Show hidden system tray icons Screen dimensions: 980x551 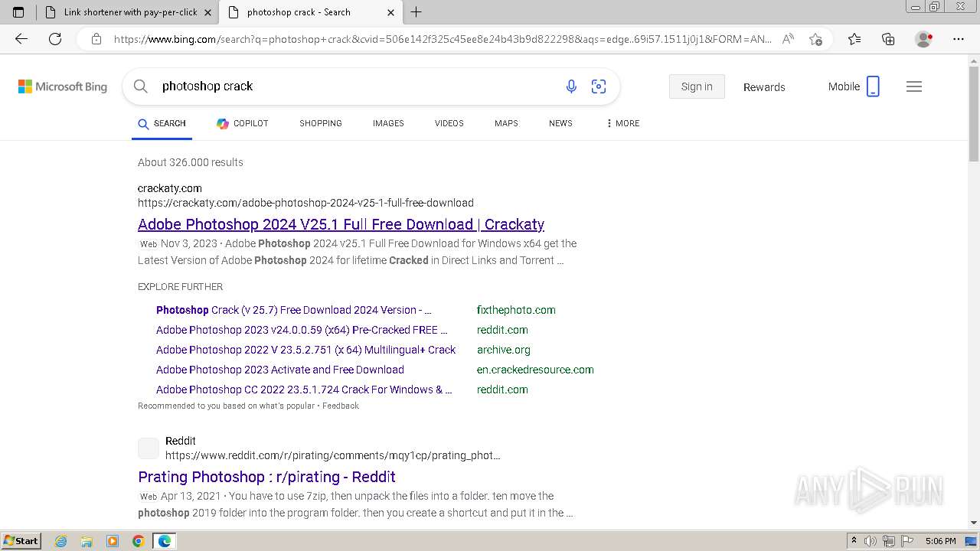tap(854, 541)
